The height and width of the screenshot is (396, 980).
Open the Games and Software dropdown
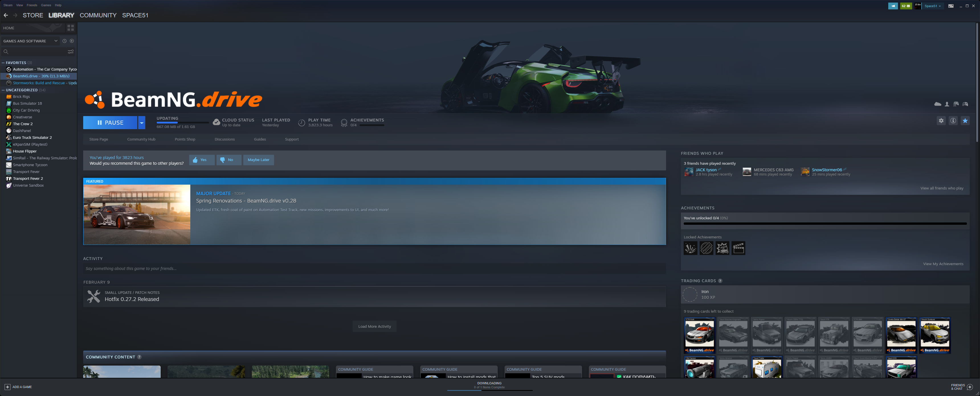[x=30, y=41]
